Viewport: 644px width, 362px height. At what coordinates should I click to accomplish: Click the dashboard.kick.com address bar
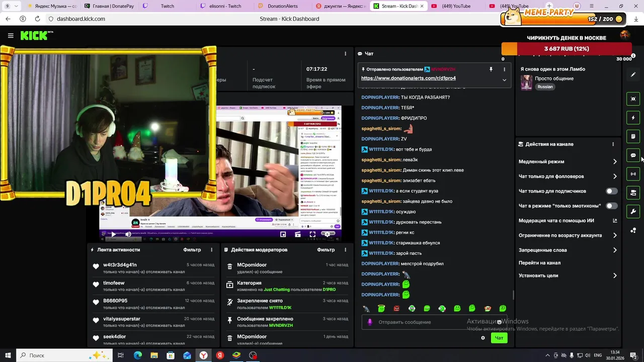tap(81, 19)
